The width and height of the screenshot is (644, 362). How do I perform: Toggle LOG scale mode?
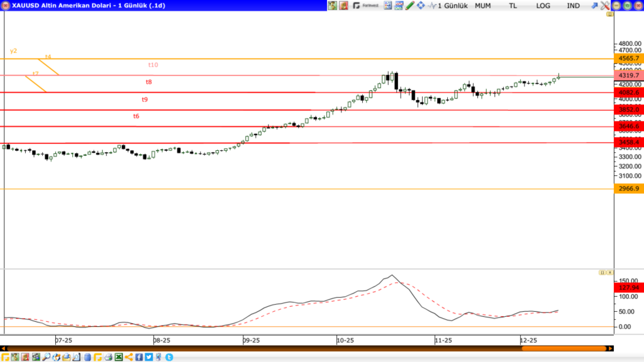[543, 6]
